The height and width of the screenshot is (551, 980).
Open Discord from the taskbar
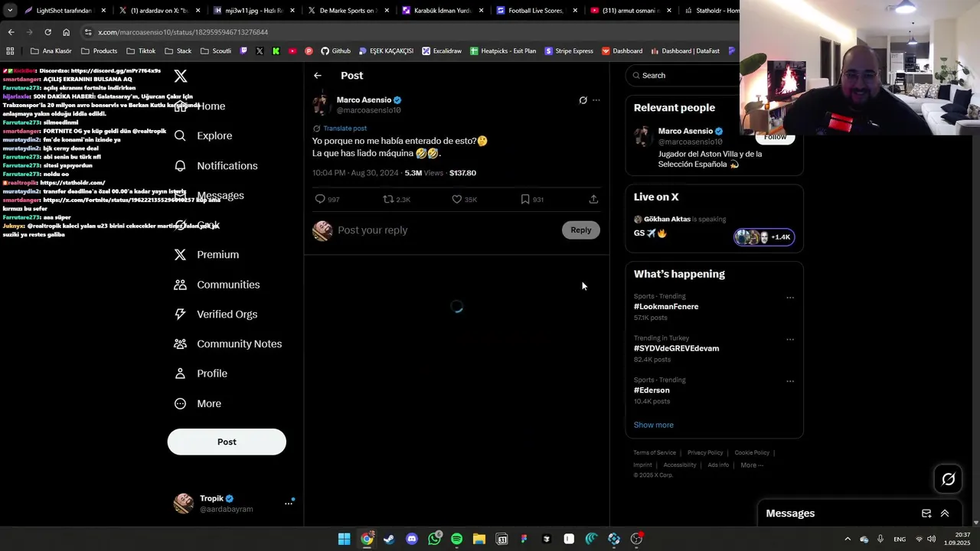(x=412, y=539)
